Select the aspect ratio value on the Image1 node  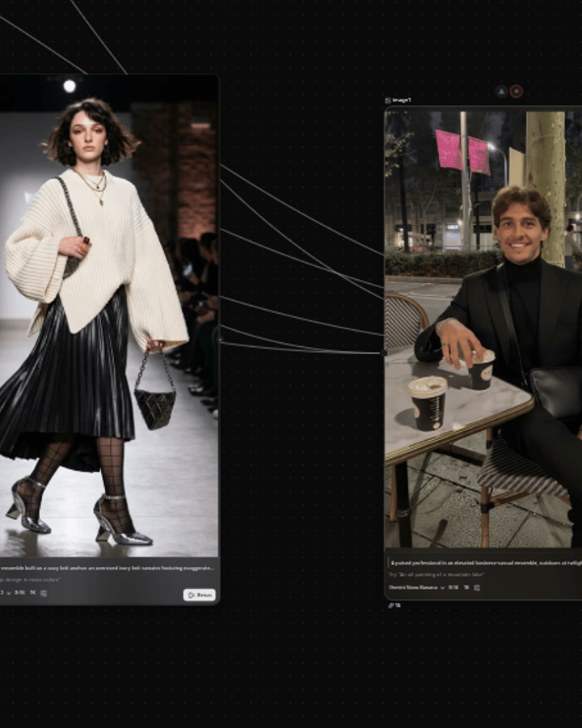[453, 587]
